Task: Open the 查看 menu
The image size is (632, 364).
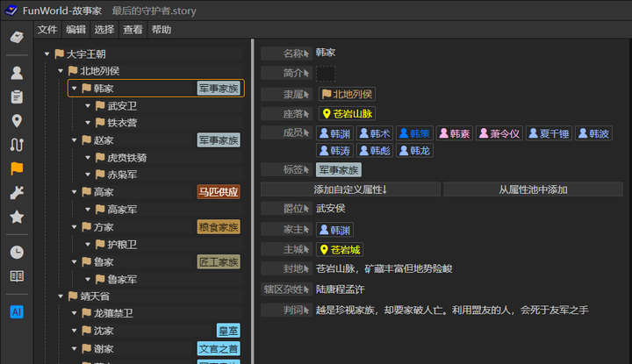Action: point(133,30)
